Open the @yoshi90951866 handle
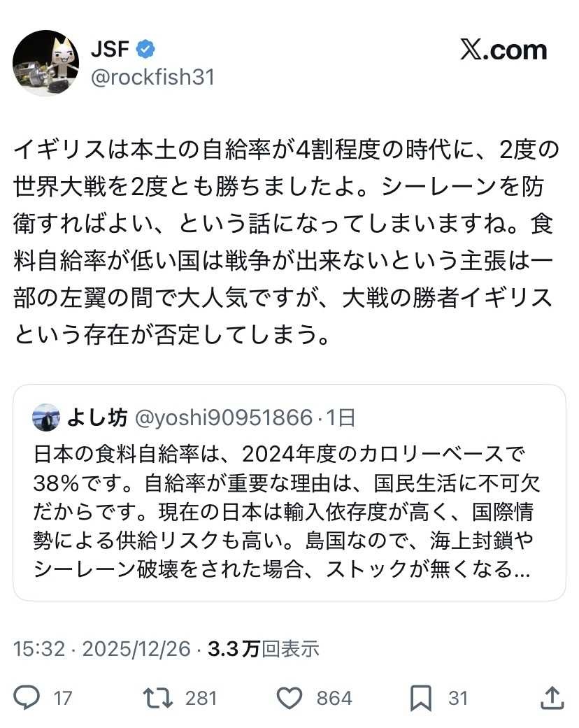 pos(222,418)
